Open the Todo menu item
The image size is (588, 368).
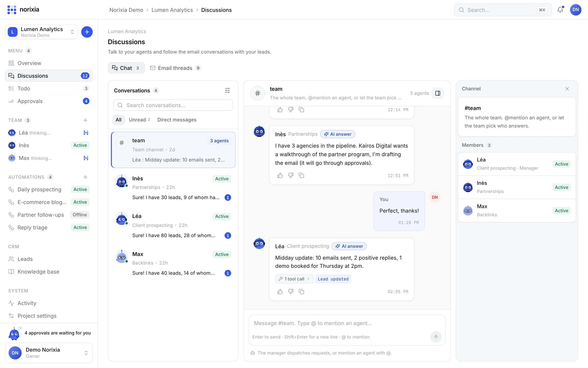49,88
